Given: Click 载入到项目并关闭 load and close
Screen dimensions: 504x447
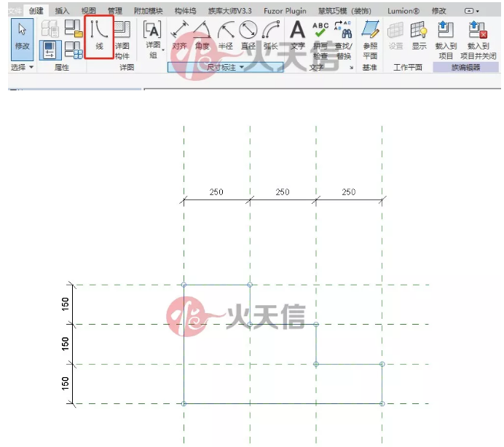Looking at the screenshot, I should pyautogui.click(x=479, y=41).
